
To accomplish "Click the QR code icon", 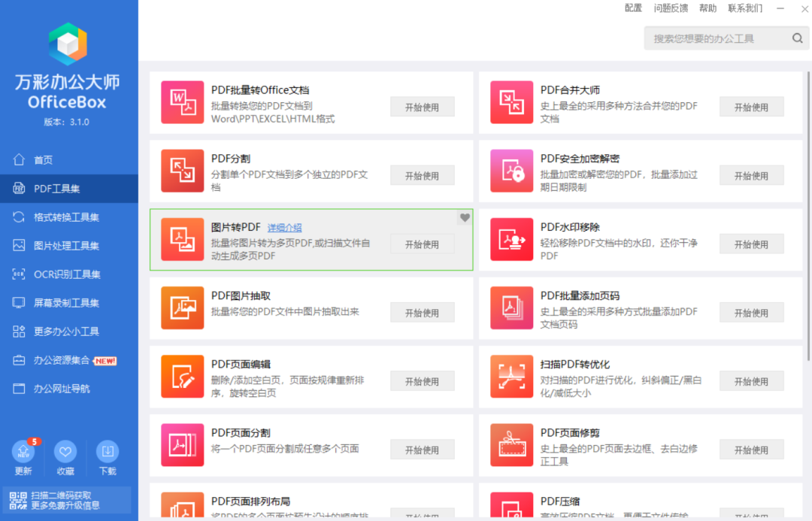I will [18, 500].
